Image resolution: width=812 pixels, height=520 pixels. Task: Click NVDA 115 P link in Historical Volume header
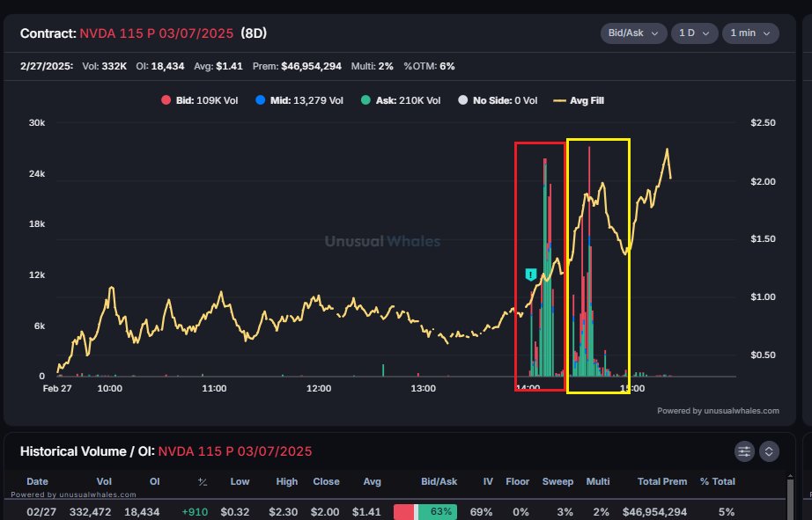pyautogui.click(x=235, y=451)
